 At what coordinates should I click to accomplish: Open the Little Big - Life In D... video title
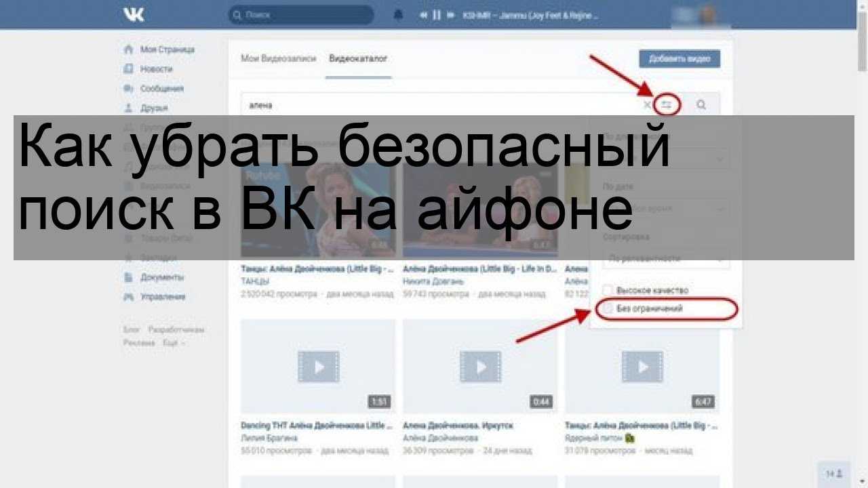(x=479, y=269)
